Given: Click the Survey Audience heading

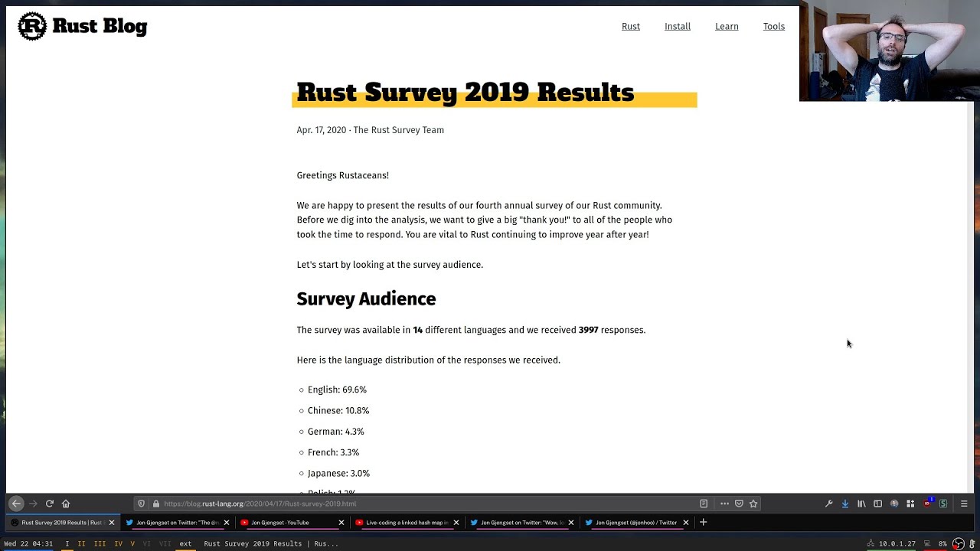Looking at the screenshot, I should pos(366,299).
